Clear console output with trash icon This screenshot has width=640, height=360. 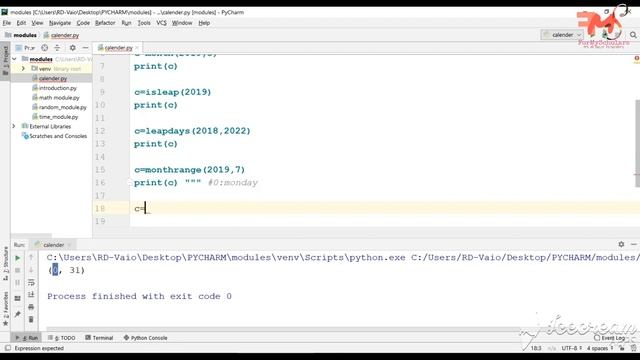coord(31,319)
